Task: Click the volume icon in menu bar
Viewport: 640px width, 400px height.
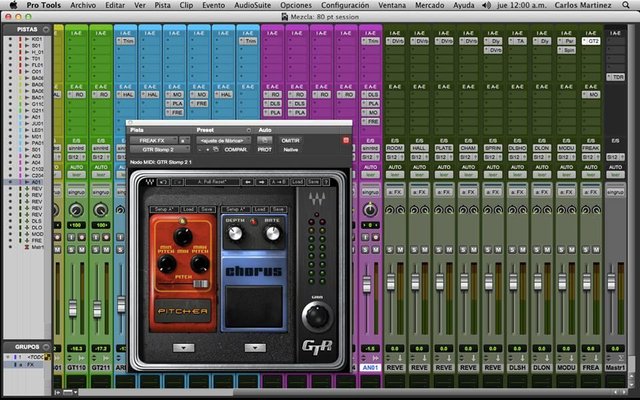Action: 486,5
